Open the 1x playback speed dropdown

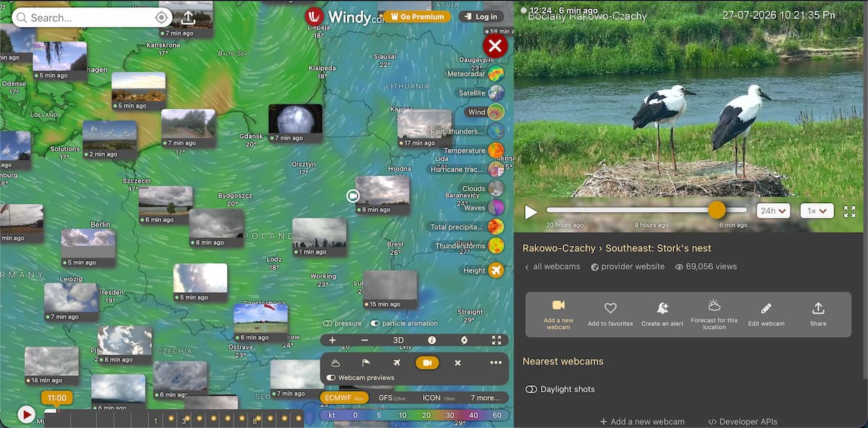[x=817, y=211]
